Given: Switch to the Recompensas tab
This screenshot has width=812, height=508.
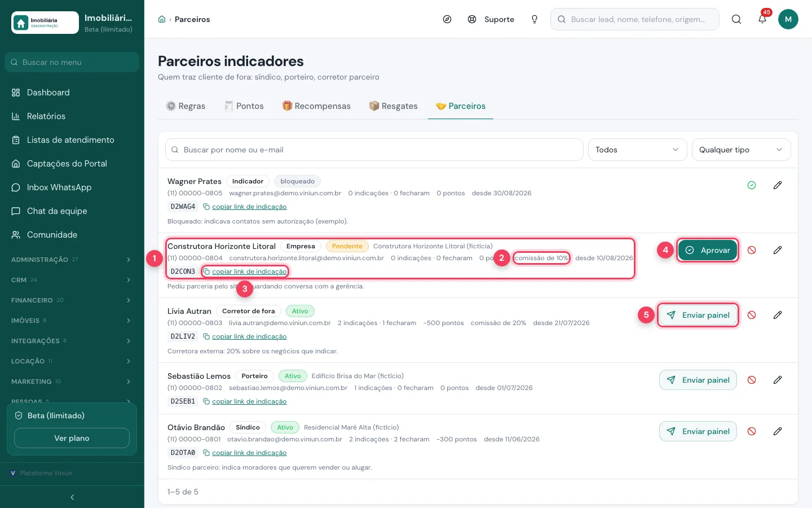Looking at the screenshot, I should tap(316, 106).
